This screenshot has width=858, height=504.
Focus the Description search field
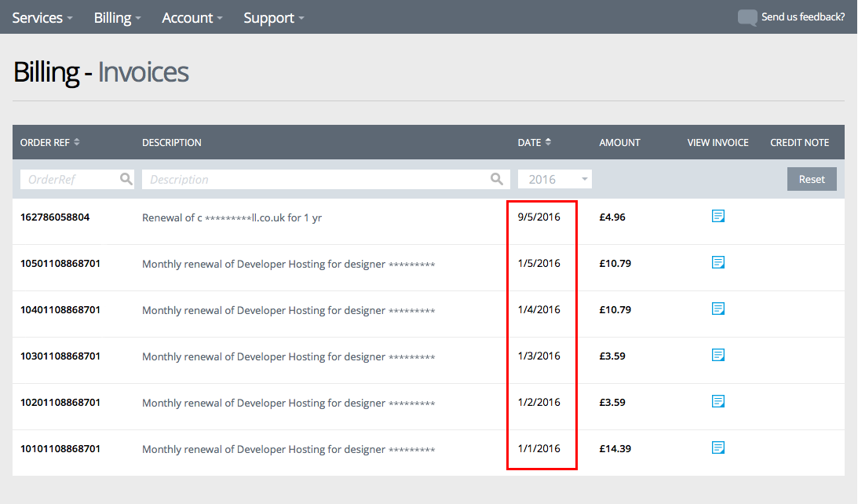click(326, 179)
